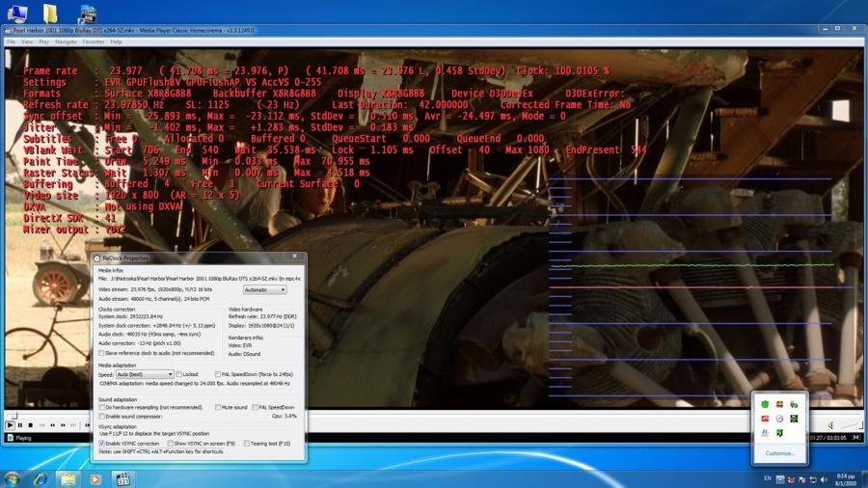Screen dimensions: 868x488
Task: Click the Play button in player controls
Action: [x=10, y=425]
